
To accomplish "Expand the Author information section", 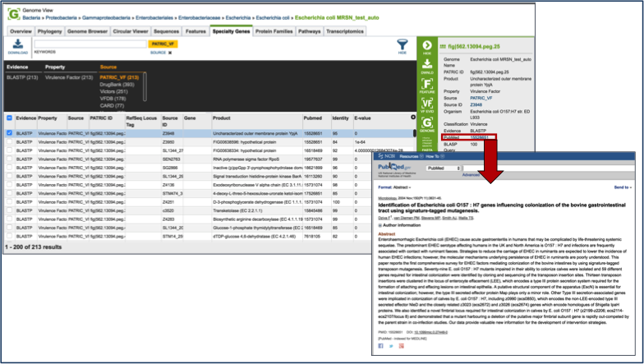I will tap(399, 225).
